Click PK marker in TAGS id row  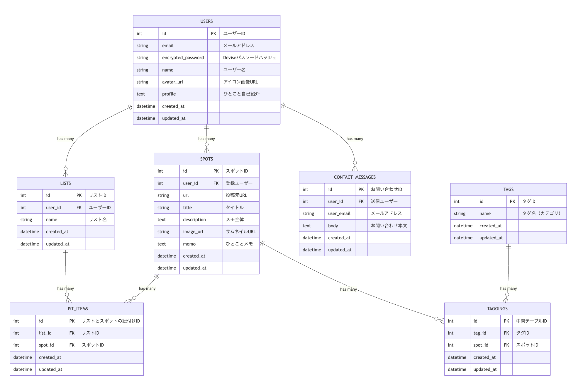(512, 202)
